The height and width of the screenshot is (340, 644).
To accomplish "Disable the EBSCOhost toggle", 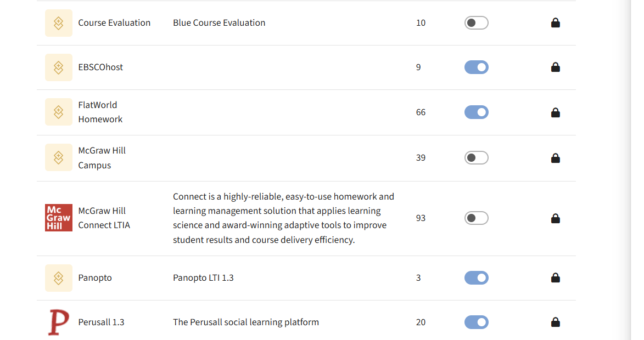I will coord(476,67).
